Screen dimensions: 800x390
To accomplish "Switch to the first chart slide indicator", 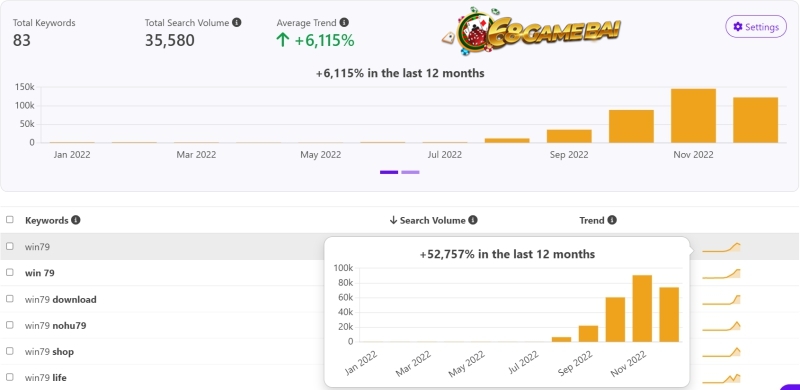I will [x=389, y=172].
